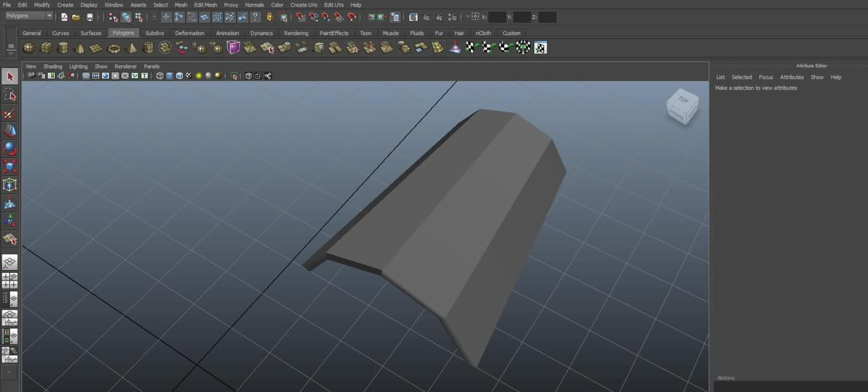Open the viewport Panels menu

151,67
